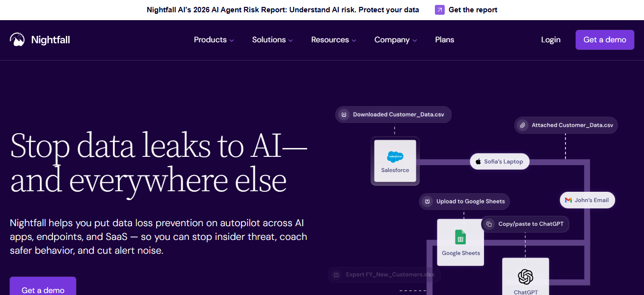Screen dimensions: 644x295
Task: Open the Resources navigation menu
Action: 334,40
